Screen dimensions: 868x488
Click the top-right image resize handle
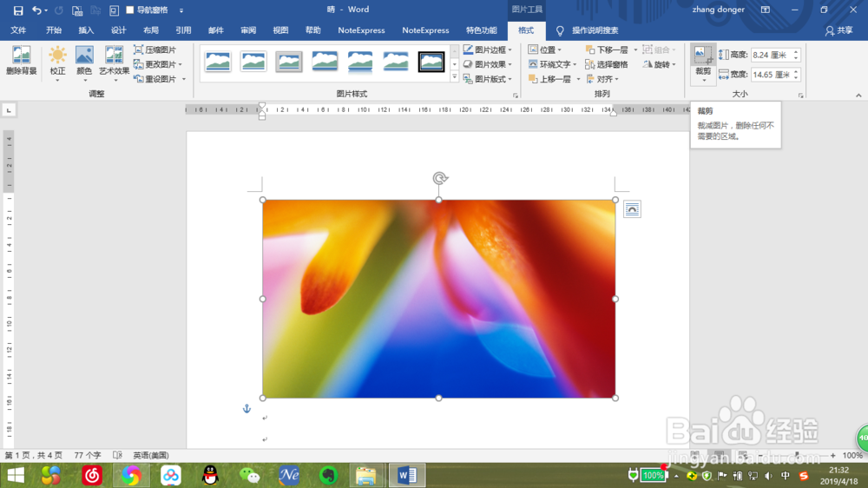pyautogui.click(x=615, y=200)
